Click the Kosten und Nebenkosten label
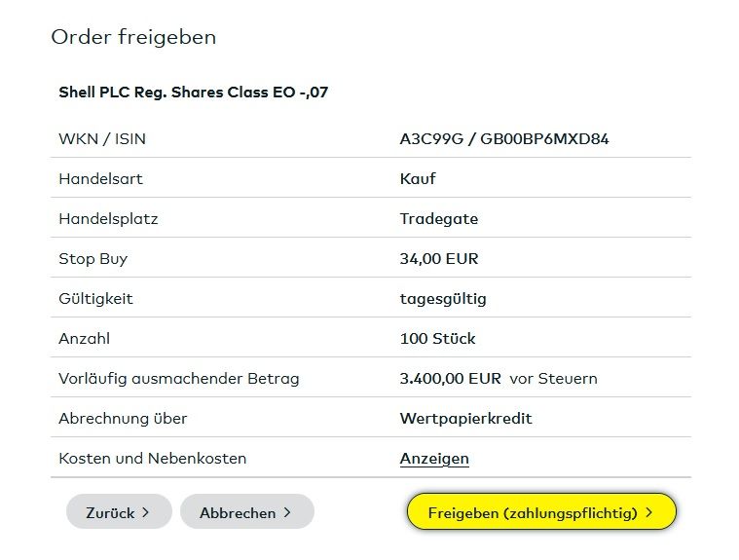The width and height of the screenshot is (739, 560). [153, 459]
